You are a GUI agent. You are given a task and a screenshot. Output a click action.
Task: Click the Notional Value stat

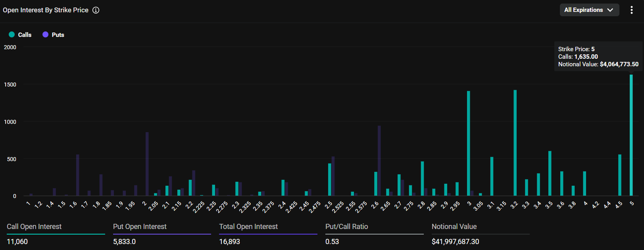481,234
